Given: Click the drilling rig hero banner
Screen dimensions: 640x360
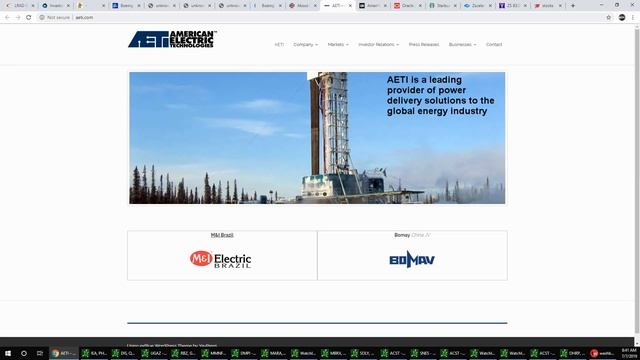Looking at the screenshot, I should [x=317, y=138].
